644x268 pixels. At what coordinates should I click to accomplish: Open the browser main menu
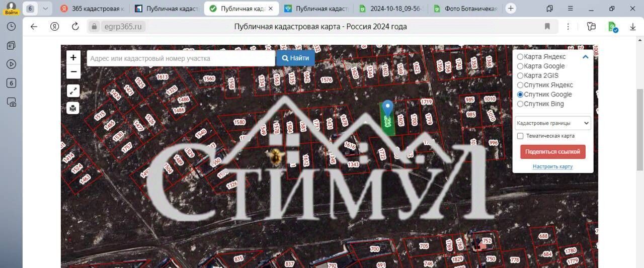point(570,8)
